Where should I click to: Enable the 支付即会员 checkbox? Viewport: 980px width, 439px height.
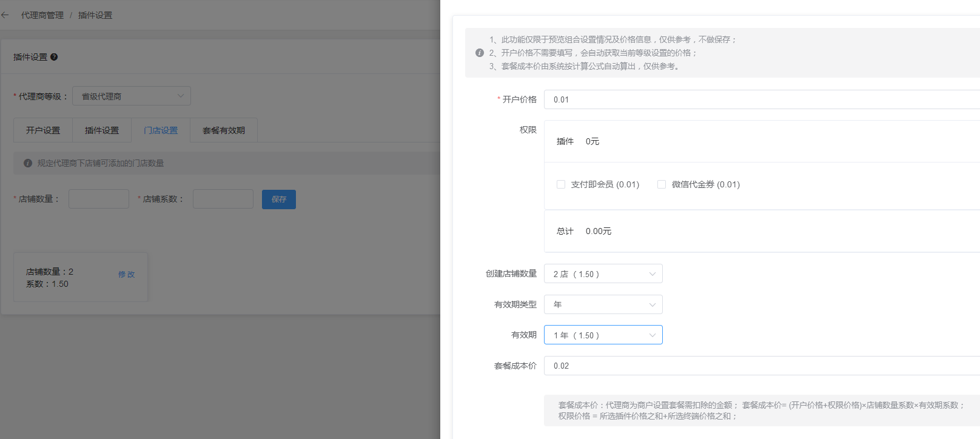tap(561, 184)
